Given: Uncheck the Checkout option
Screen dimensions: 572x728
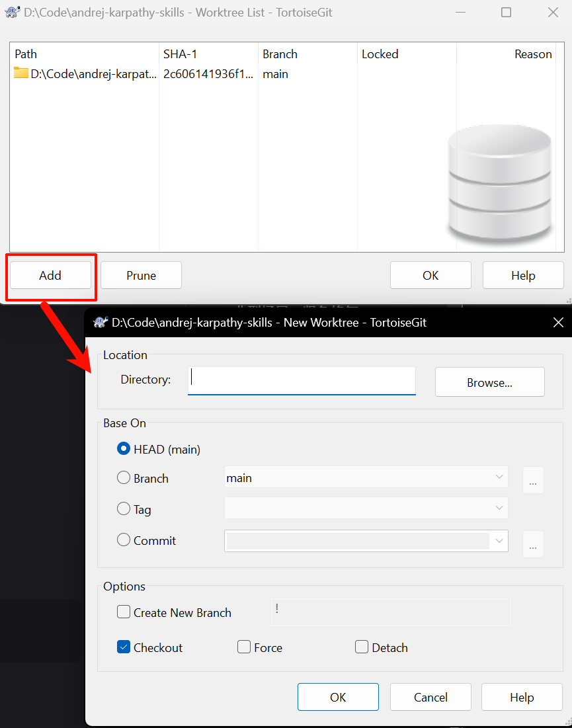Looking at the screenshot, I should [124, 647].
